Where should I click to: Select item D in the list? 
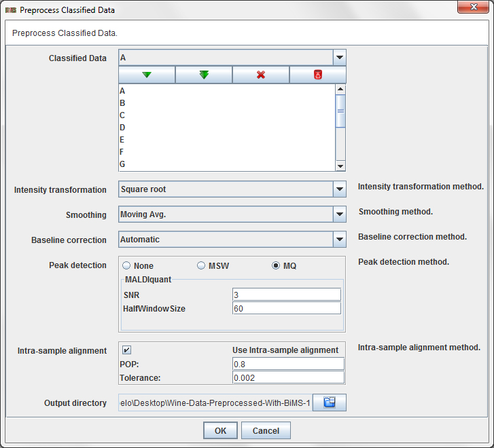(227, 128)
